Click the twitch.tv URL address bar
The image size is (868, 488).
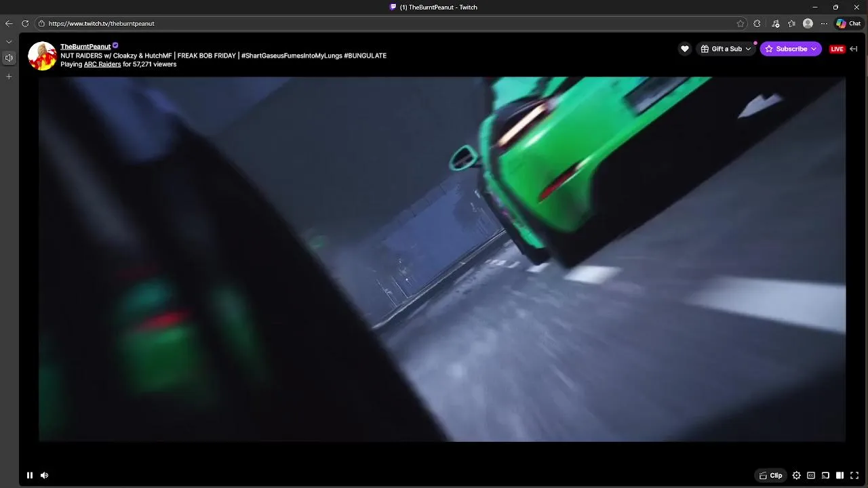390,23
